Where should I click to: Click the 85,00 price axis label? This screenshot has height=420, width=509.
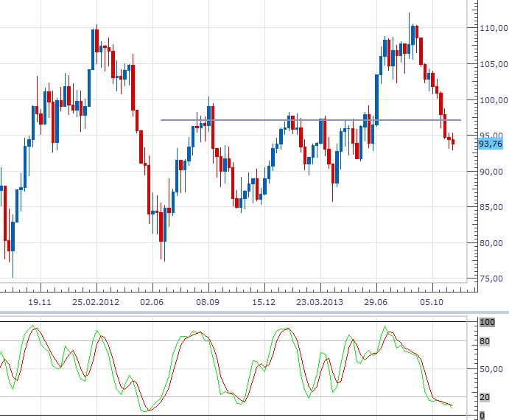491,207
